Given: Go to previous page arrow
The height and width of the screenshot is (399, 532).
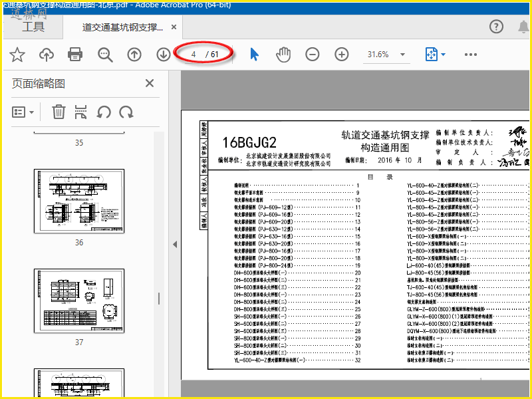Looking at the screenshot, I should point(134,55).
